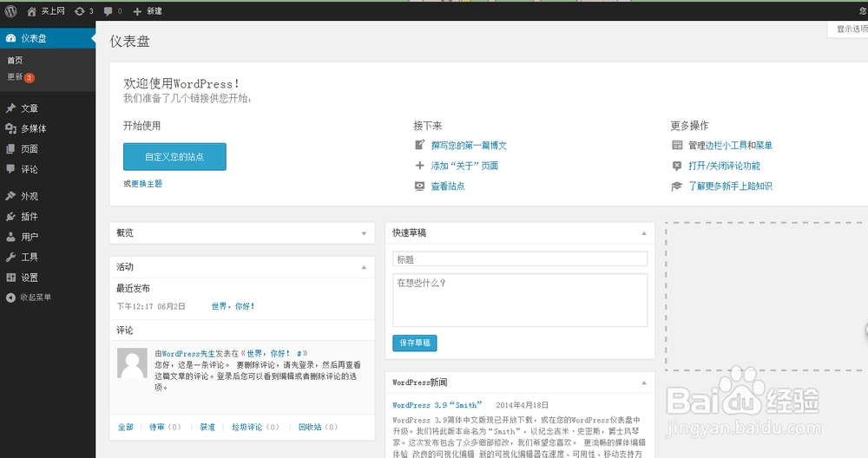Open the WordPress 3.9 “Smith” news link
This screenshot has height=458, width=868.
[x=437, y=405]
